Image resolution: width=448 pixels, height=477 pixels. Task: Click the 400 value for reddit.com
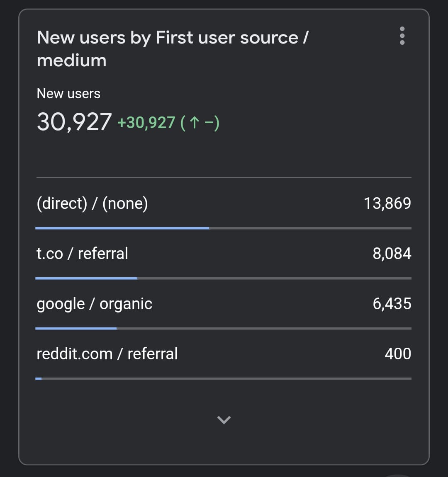[398, 354]
